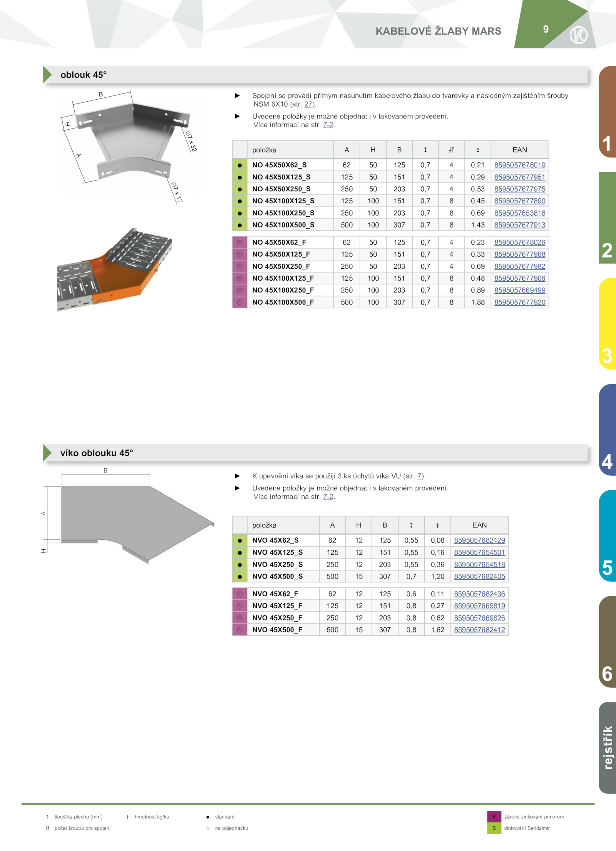Click the KABELOVÉ ŽLABY MARS page title

point(438,31)
